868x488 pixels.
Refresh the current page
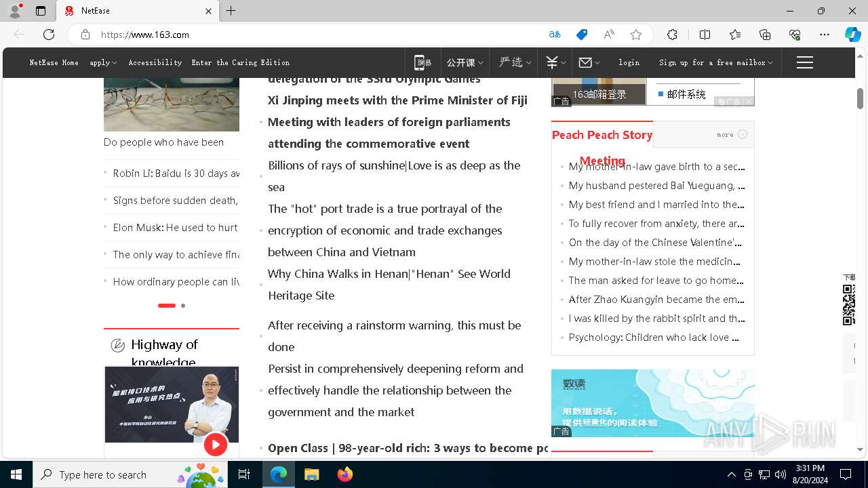tap(49, 35)
